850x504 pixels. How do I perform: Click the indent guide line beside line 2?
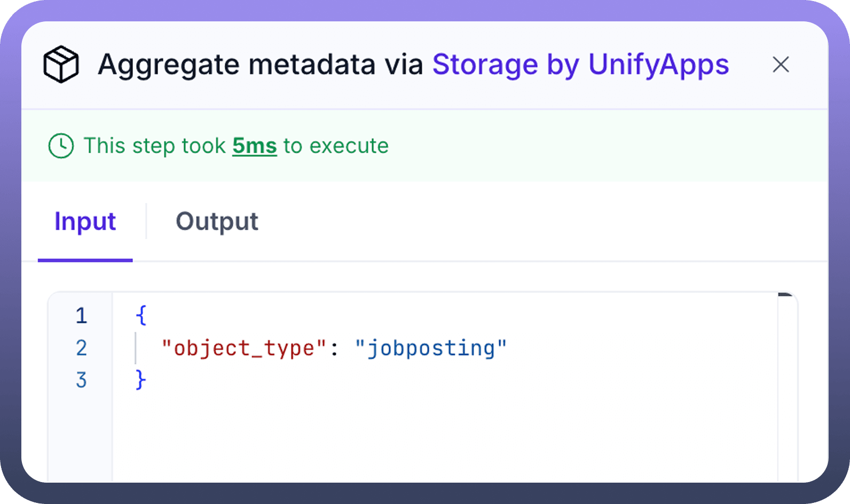136,348
